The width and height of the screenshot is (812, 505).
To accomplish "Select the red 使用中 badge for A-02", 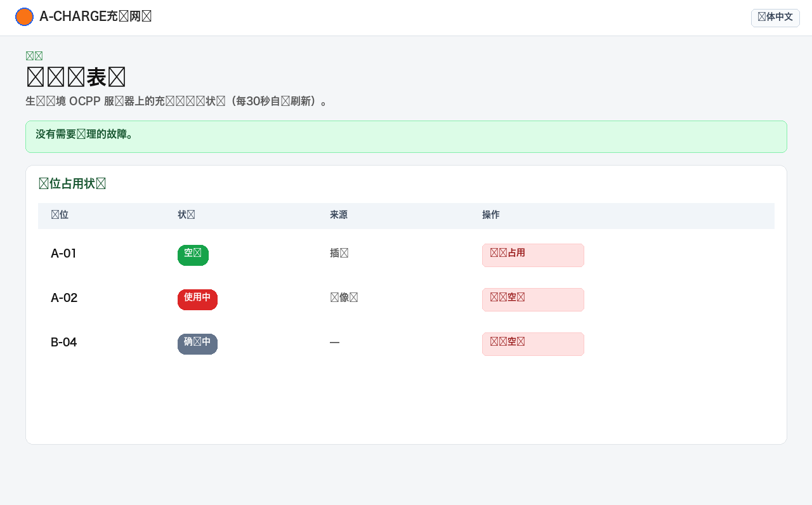I will tap(197, 299).
